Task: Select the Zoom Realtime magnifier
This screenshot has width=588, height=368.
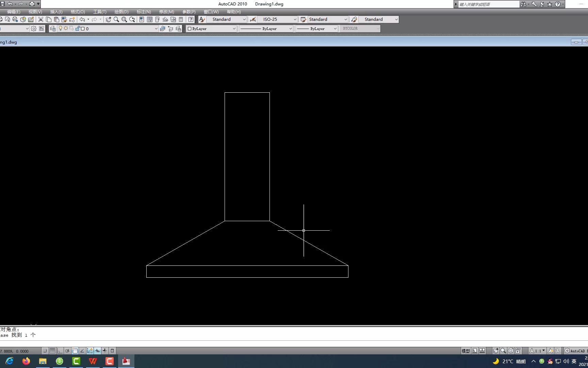Action: (116, 19)
